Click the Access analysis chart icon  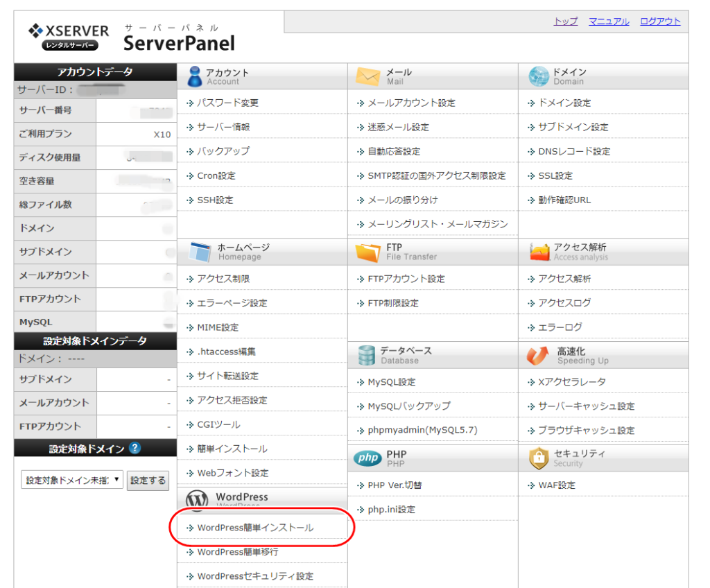coord(539,252)
